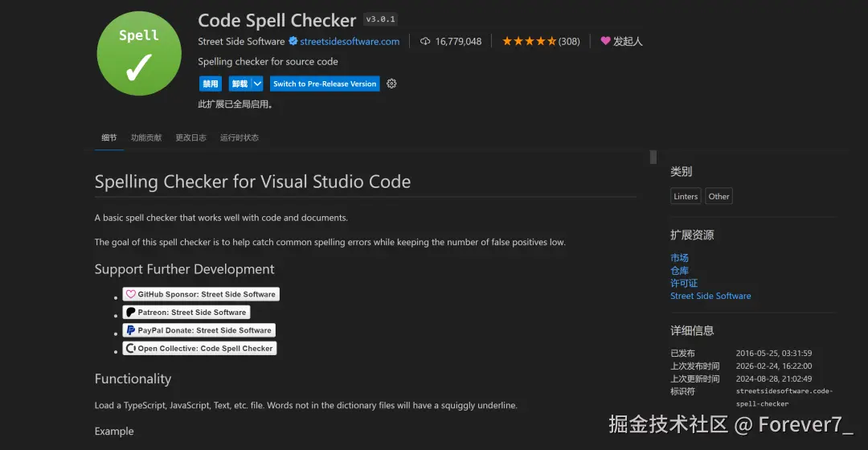868x450 pixels.
Task: Expand the 卸载 uninstall dropdown arrow
Action: pos(257,84)
